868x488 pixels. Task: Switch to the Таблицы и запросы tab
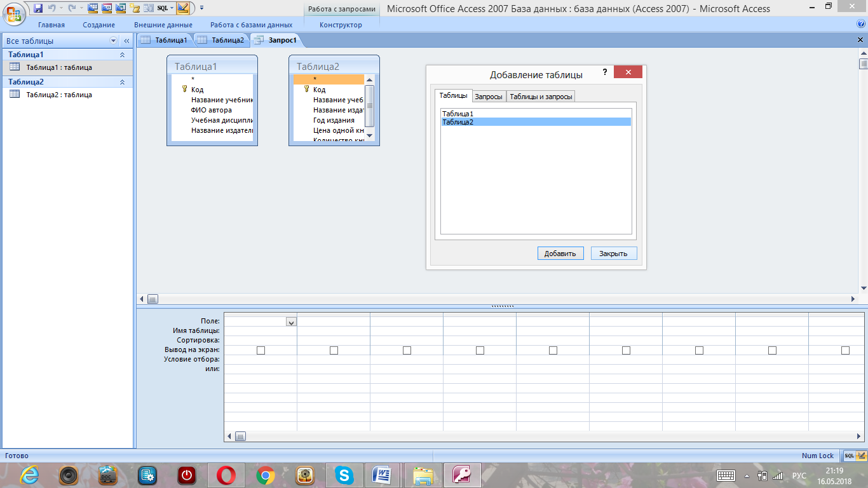[x=541, y=97]
